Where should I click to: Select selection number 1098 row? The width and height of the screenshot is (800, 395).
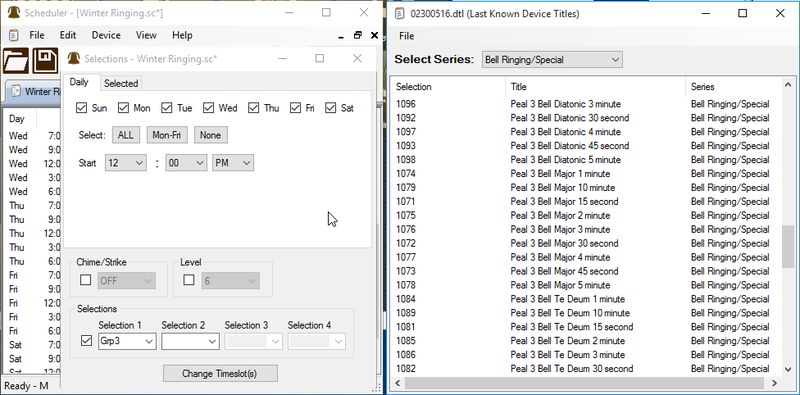[x=586, y=160]
